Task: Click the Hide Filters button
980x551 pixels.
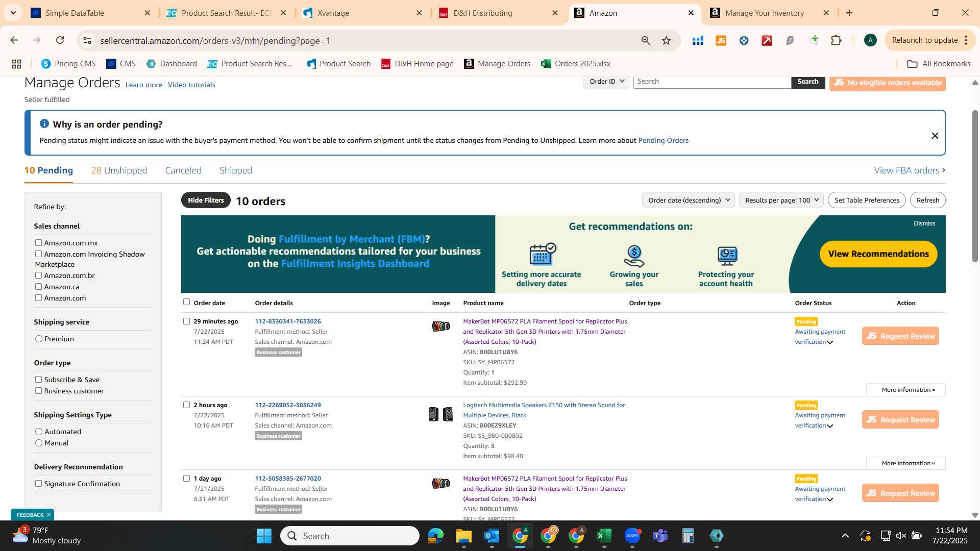Action: [206, 200]
